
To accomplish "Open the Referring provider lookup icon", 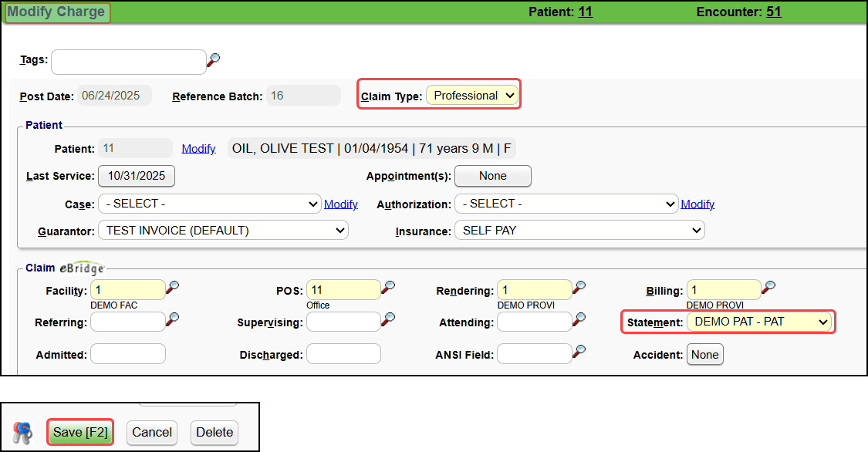I will pos(173,319).
